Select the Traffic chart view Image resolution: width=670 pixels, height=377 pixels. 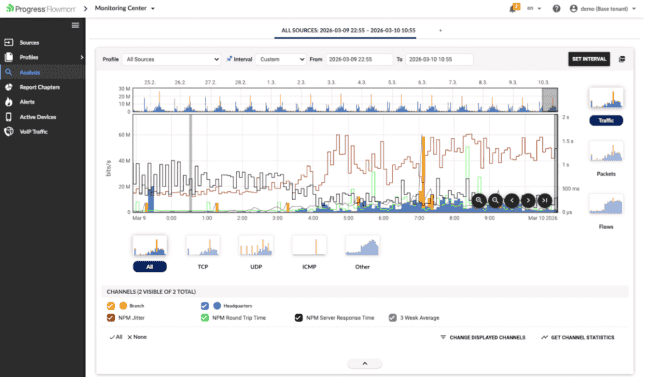[606, 121]
